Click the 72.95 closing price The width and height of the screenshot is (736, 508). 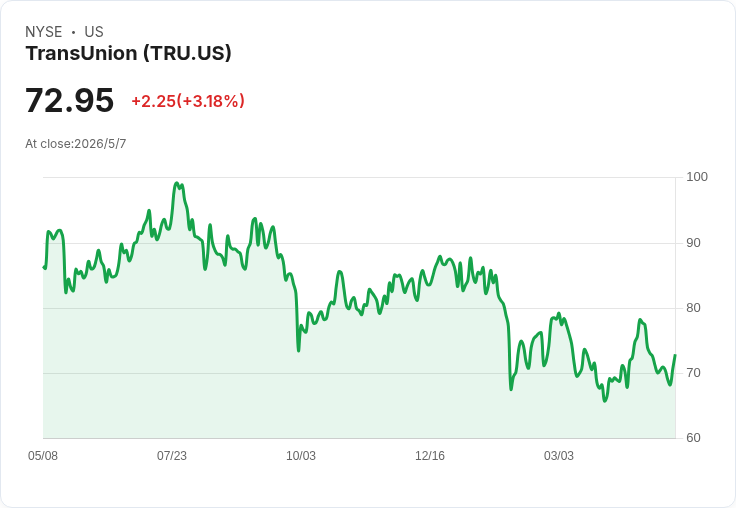69,100
